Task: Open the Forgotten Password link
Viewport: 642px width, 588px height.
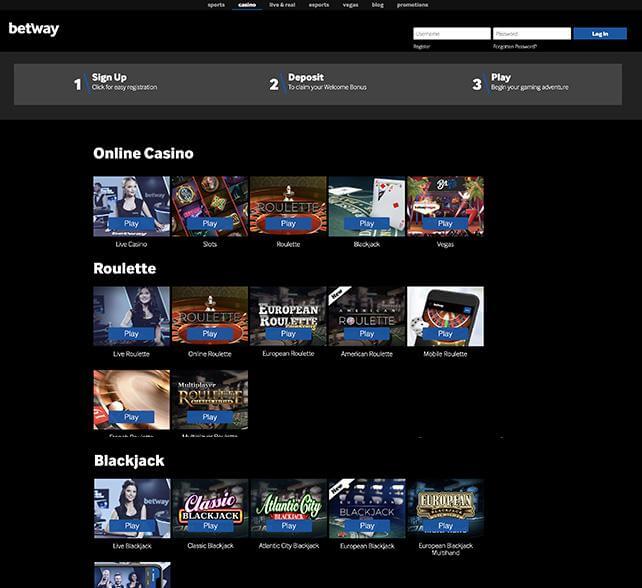Action: point(515,46)
